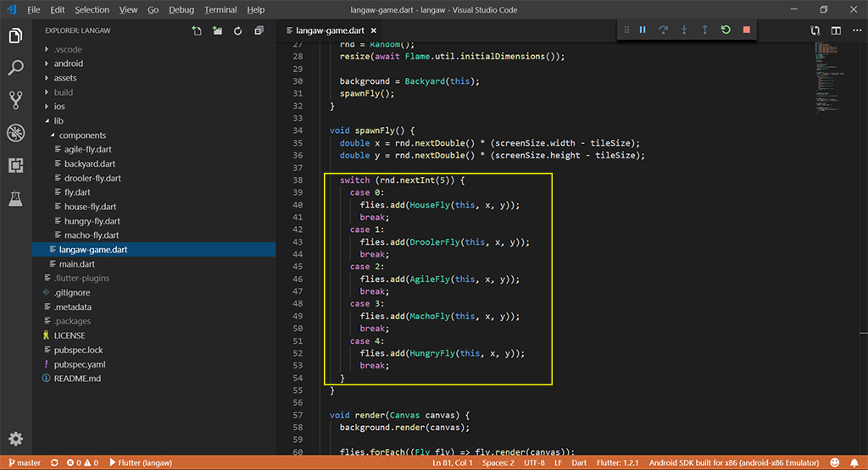The image size is (868, 470).
Task: Click the Manage gear icon
Action: (x=15, y=439)
